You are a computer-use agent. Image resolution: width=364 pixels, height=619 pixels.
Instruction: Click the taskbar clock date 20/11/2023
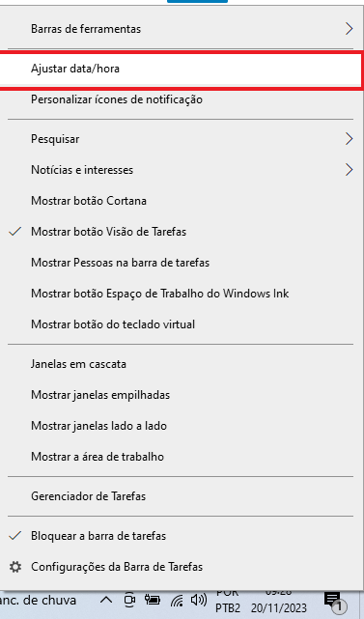278,608
